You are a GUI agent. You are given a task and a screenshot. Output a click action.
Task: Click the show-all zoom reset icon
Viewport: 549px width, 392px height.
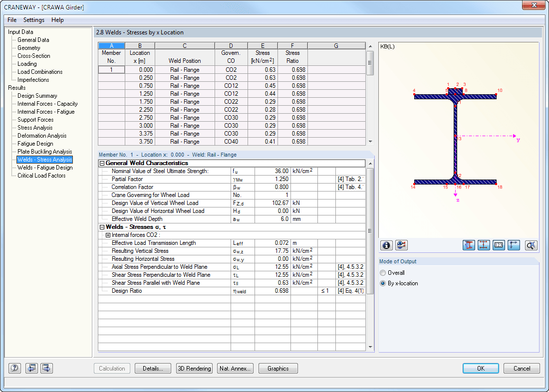(x=531, y=245)
